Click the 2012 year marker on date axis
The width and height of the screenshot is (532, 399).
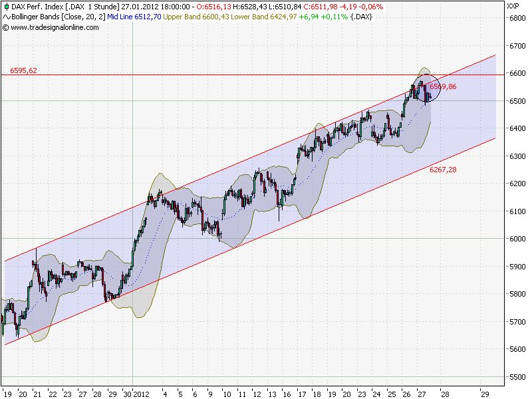(x=141, y=394)
